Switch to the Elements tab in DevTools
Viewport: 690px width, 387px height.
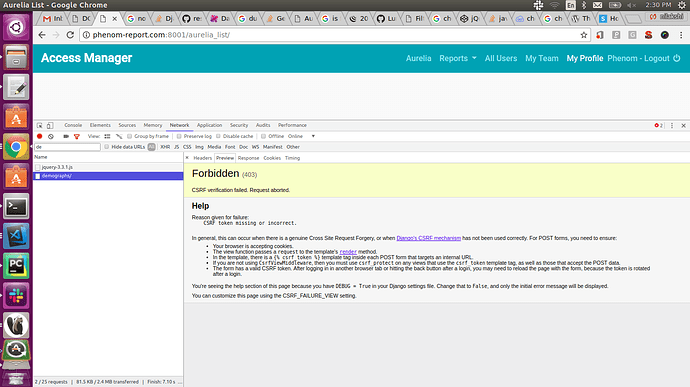100,125
